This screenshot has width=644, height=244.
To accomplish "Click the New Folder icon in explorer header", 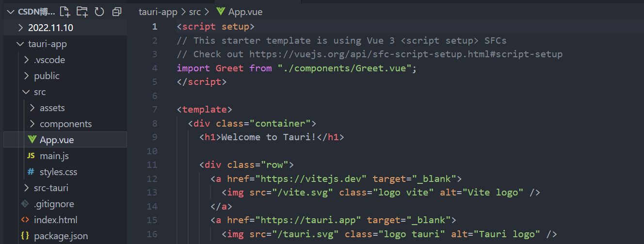I will pyautogui.click(x=82, y=12).
